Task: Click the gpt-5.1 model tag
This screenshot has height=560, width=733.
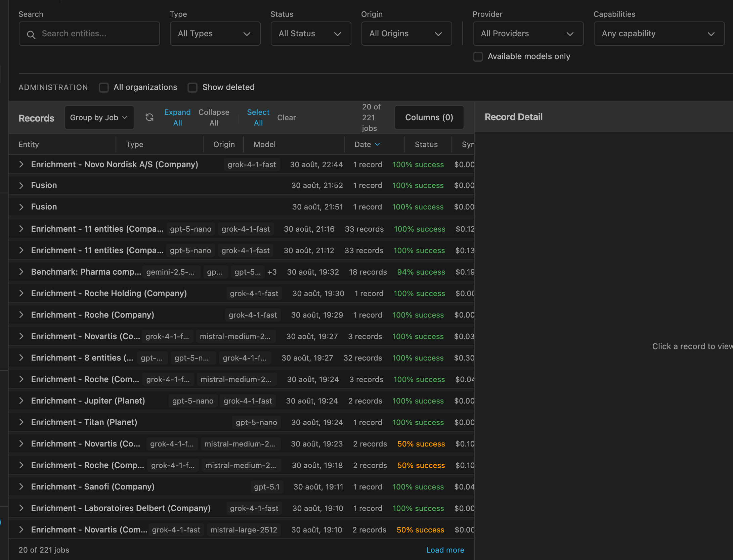Action: pyautogui.click(x=267, y=487)
